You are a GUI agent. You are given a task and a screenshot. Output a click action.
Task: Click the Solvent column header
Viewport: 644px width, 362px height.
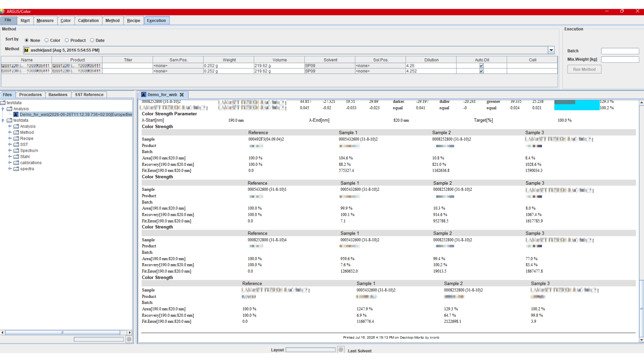[330, 60]
